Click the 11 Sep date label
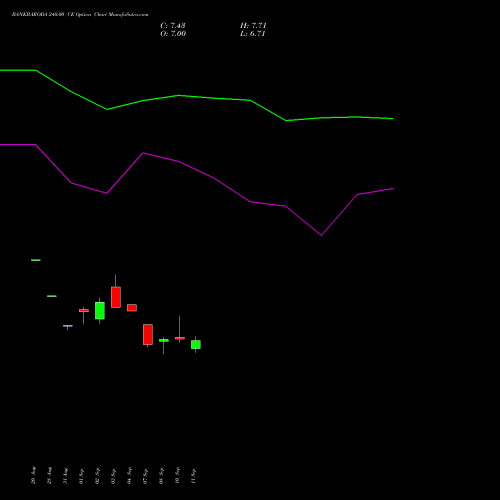The image size is (500, 500). coord(193,476)
